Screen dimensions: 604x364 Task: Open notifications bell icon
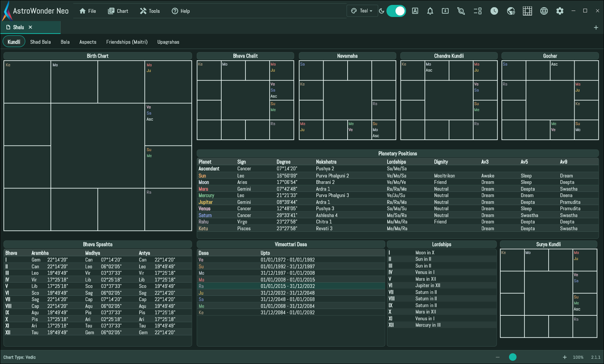(x=430, y=11)
